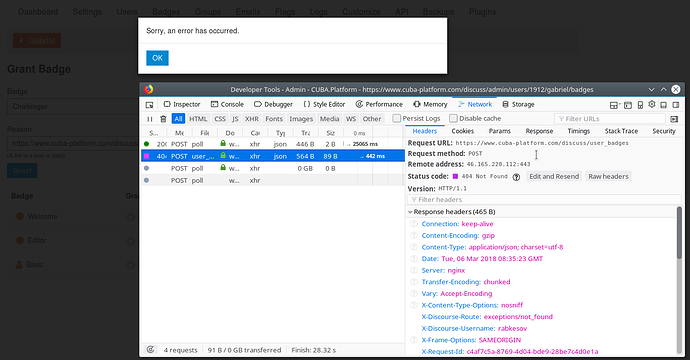Pause network recording in Developer Tools
This screenshot has width=690, height=360.
(150, 119)
